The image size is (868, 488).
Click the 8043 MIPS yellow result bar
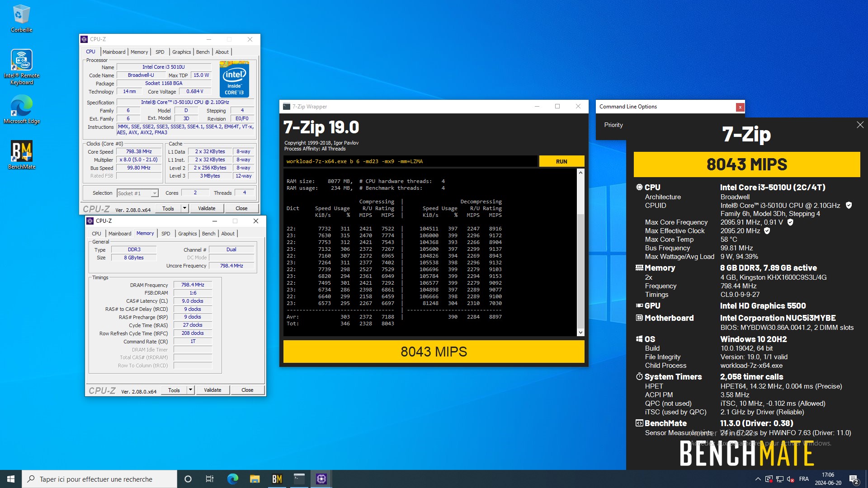[434, 352]
